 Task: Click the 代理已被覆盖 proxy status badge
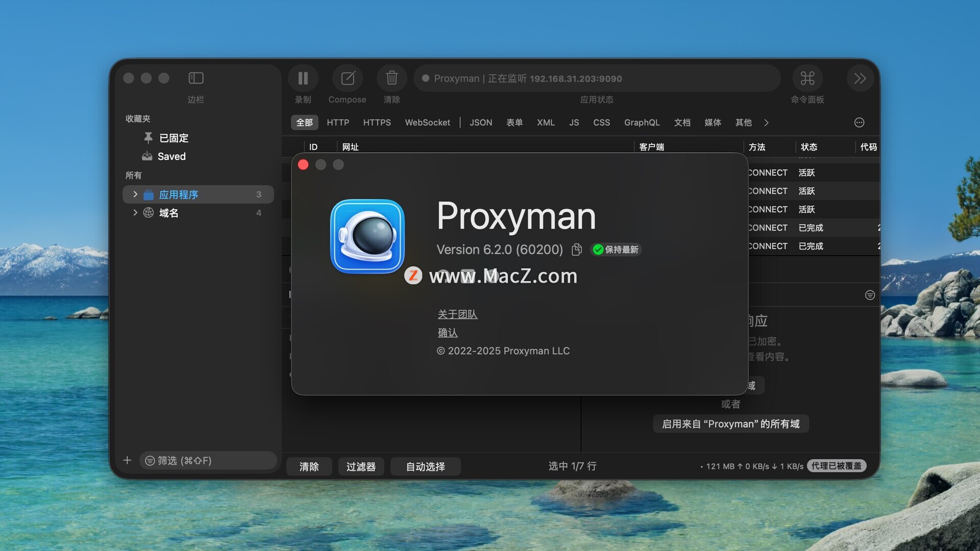point(836,466)
